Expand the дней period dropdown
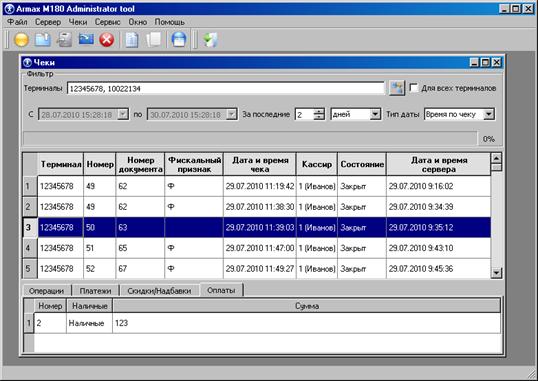 pos(375,114)
